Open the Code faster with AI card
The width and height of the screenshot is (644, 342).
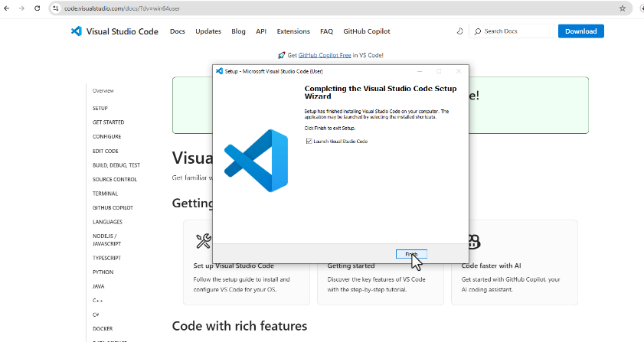tap(515, 262)
